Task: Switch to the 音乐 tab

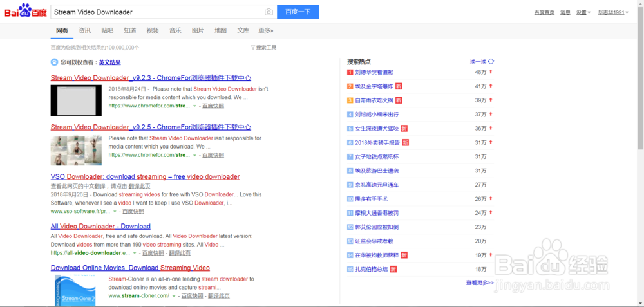Action: [175, 30]
